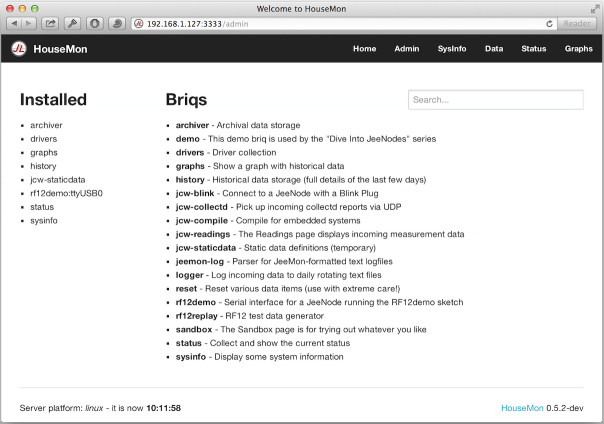Select installed briq drivers
The height and width of the screenshot is (424, 604).
click(x=44, y=139)
